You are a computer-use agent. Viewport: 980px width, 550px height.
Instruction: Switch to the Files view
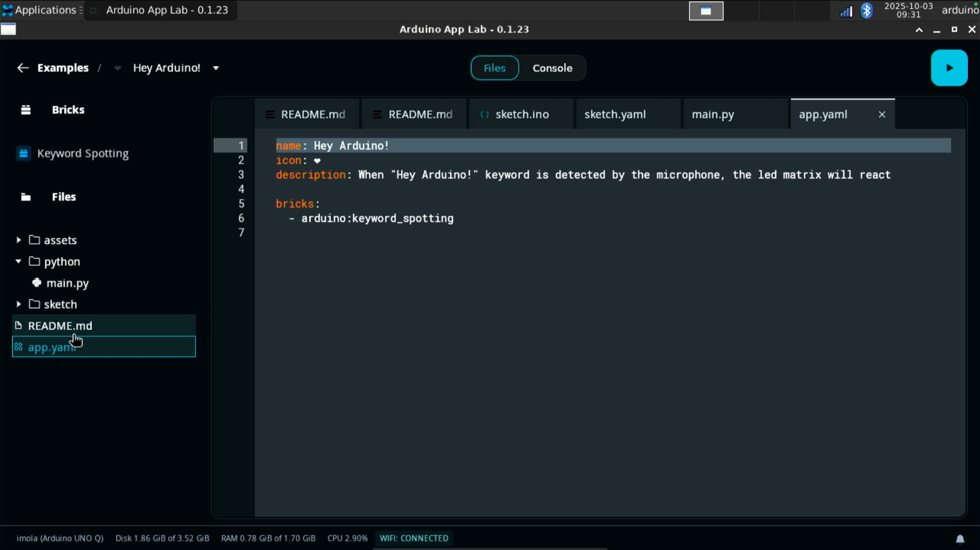(x=494, y=68)
